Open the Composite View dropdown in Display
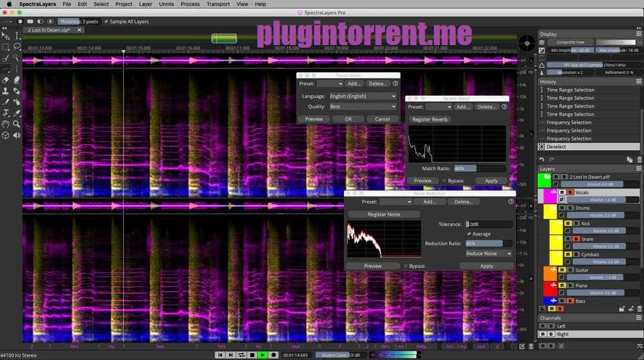This screenshot has height=360, width=644. (571, 43)
